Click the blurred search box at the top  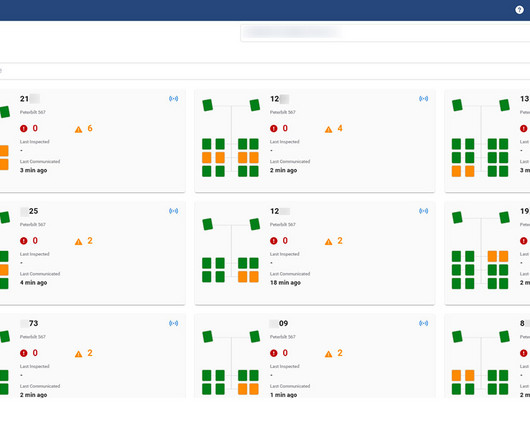[x=385, y=33]
